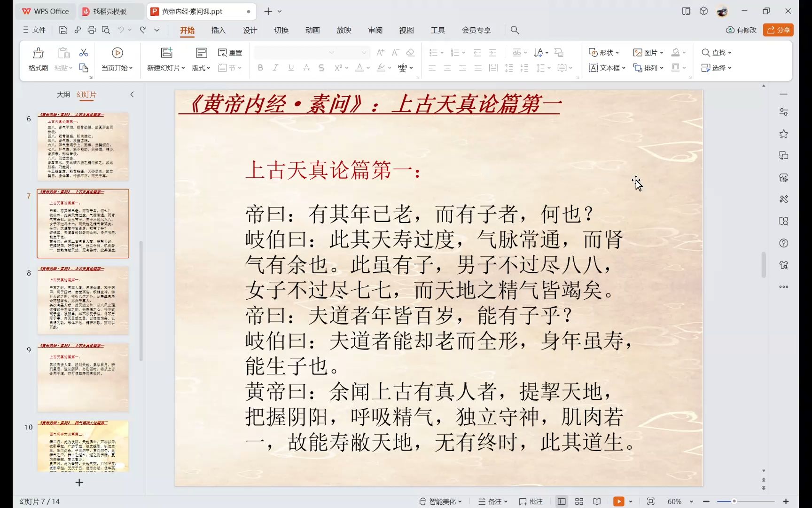This screenshot has width=812, height=508.
Task: Open reading view icon in status bar
Action: (x=597, y=501)
